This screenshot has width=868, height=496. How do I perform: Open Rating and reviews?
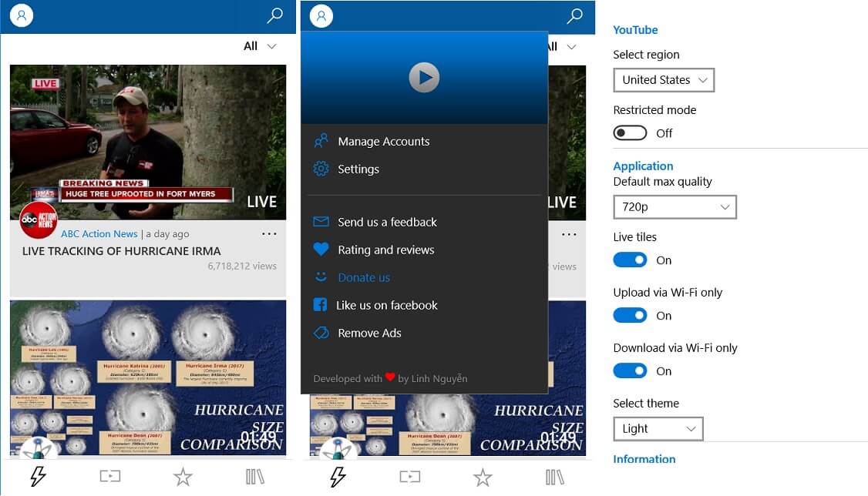pos(425,250)
